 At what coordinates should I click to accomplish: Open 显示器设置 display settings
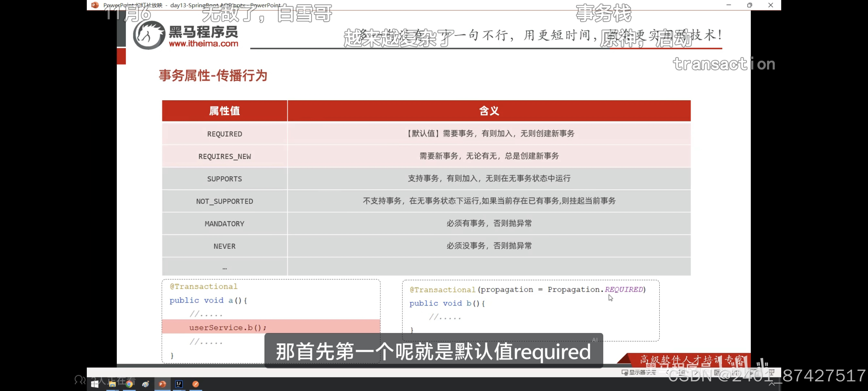pos(639,372)
